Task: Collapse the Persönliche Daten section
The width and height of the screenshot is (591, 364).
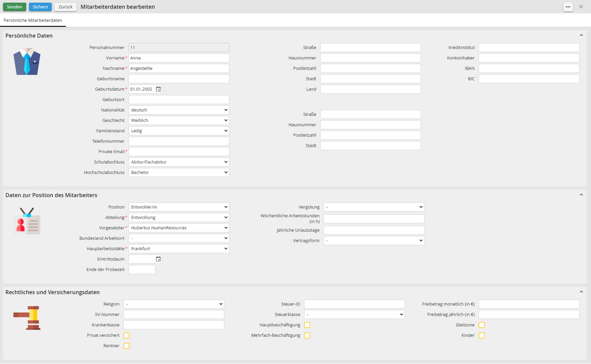Action: point(581,35)
